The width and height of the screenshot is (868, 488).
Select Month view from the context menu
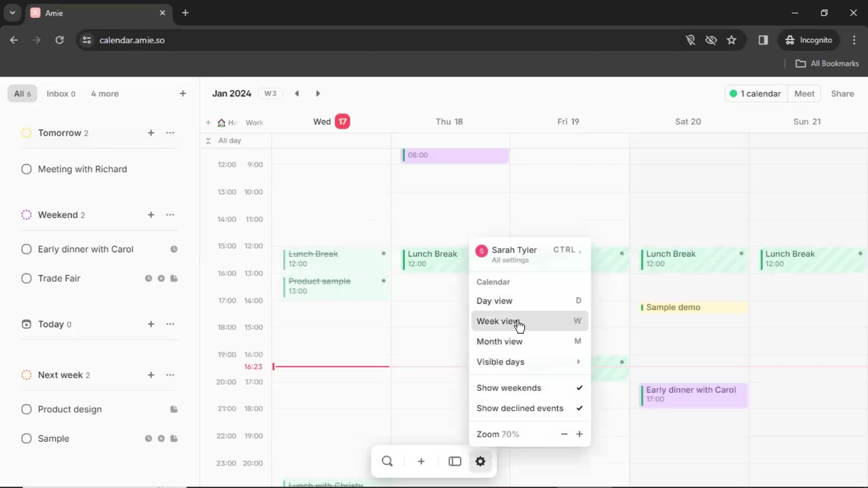tap(500, 341)
